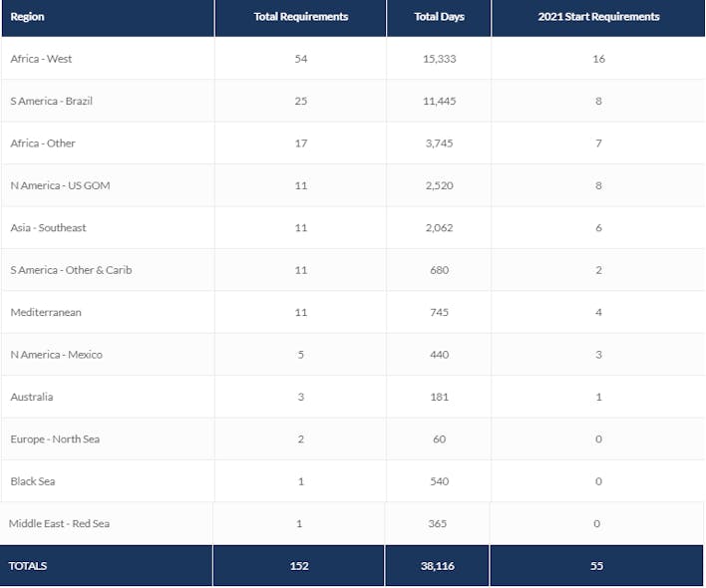Select the 15,333 total days value
The height and width of the screenshot is (588, 706).
(x=439, y=59)
